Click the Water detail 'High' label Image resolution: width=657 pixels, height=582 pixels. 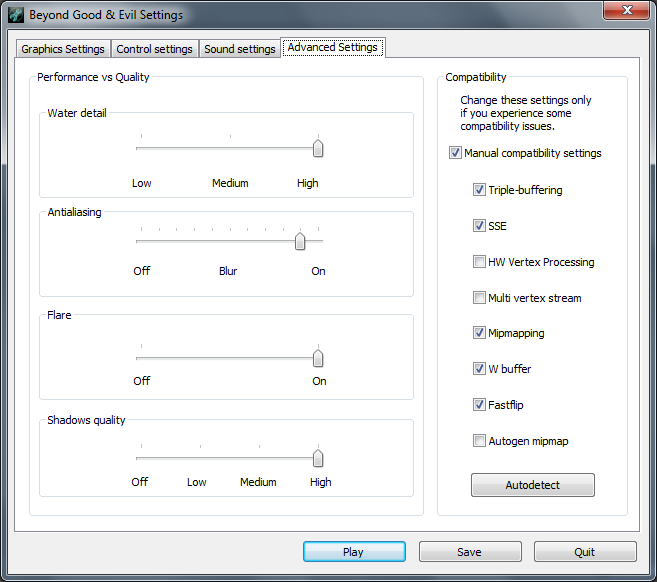(x=308, y=183)
